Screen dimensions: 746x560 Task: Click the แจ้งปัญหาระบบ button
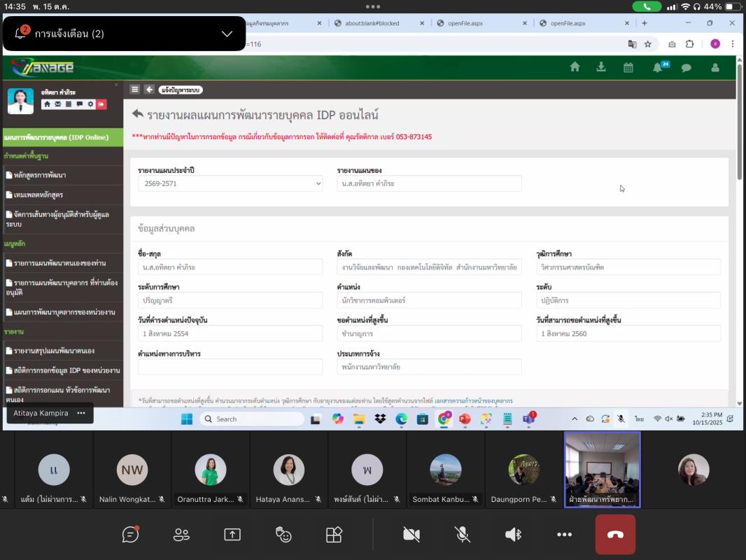(x=181, y=90)
